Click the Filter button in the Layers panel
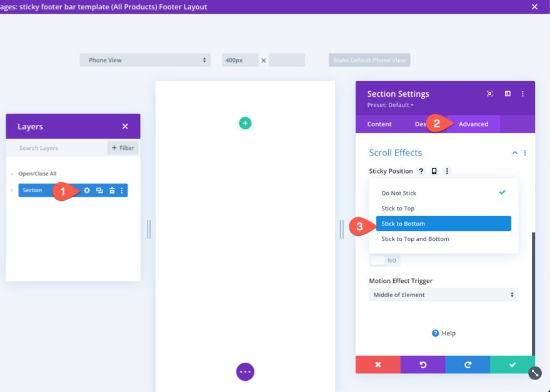 coord(122,148)
